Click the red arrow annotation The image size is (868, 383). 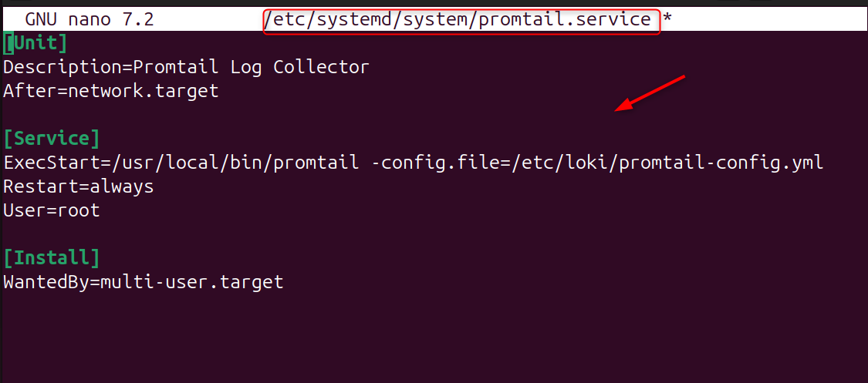tap(650, 95)
